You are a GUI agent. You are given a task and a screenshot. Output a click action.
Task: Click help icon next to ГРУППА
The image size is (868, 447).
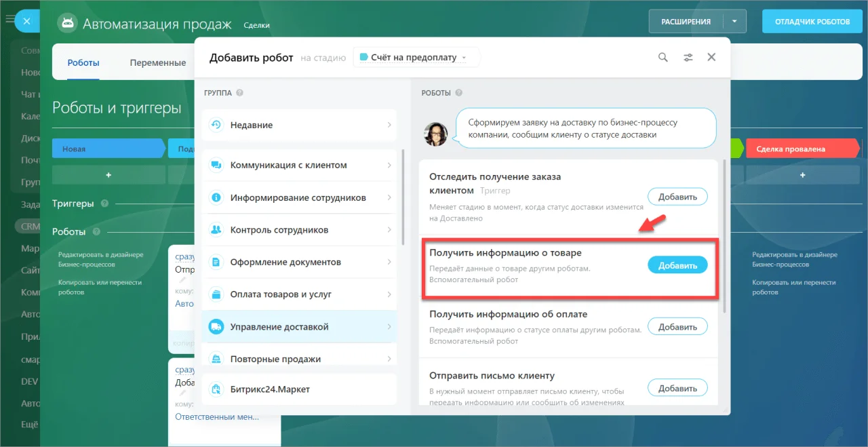click(239, 93)
